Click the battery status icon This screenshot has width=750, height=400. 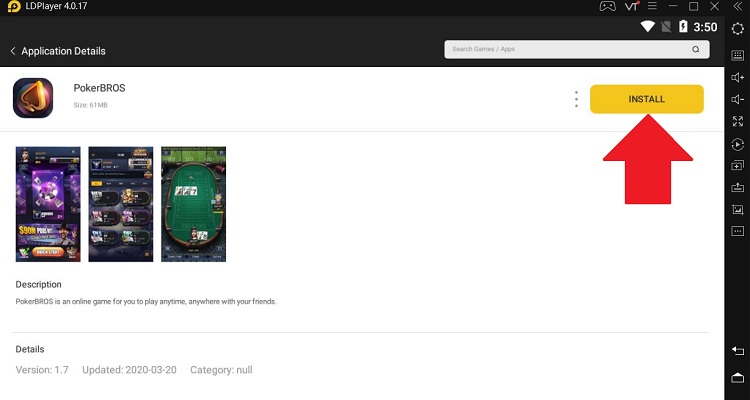(x=684, y=27)
